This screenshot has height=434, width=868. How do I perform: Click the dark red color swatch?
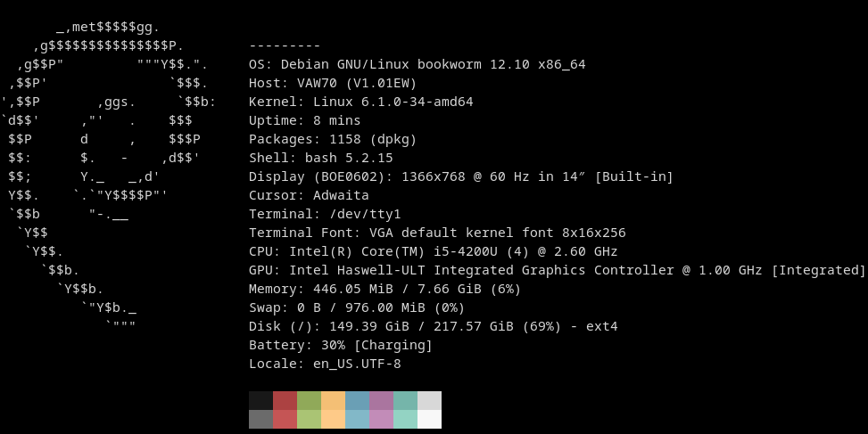pos(285,400)
